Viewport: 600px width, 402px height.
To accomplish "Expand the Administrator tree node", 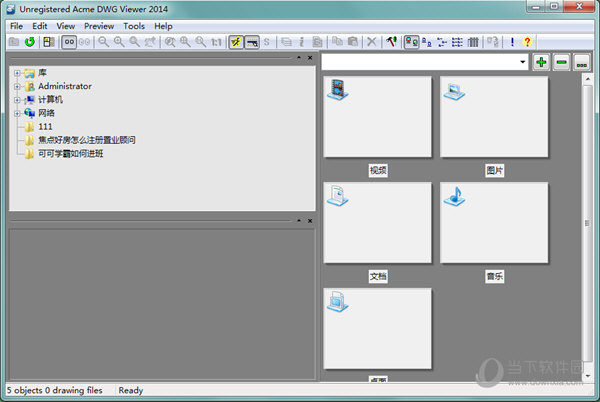I will [x=17, y=86].
